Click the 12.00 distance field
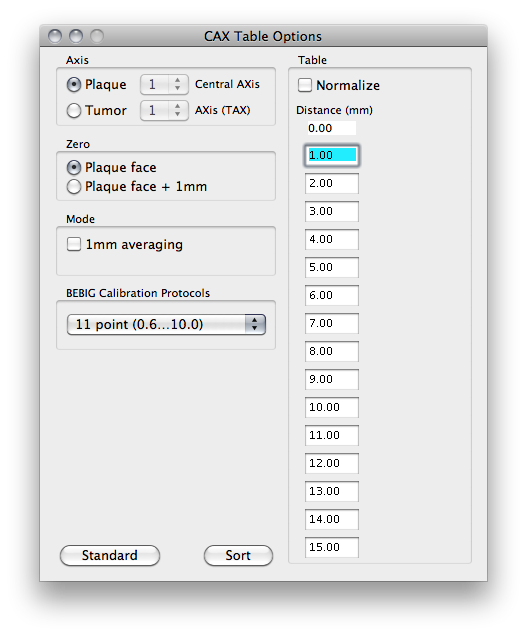 point(332,463)
